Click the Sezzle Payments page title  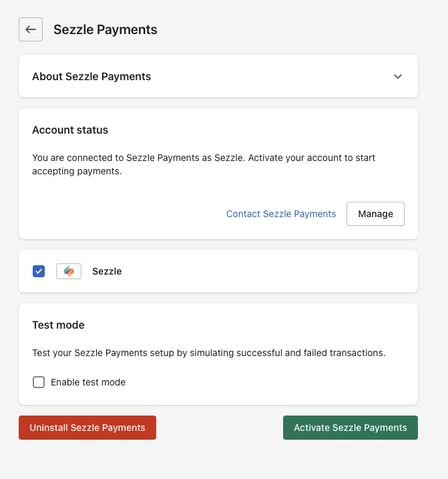point(105,29)
